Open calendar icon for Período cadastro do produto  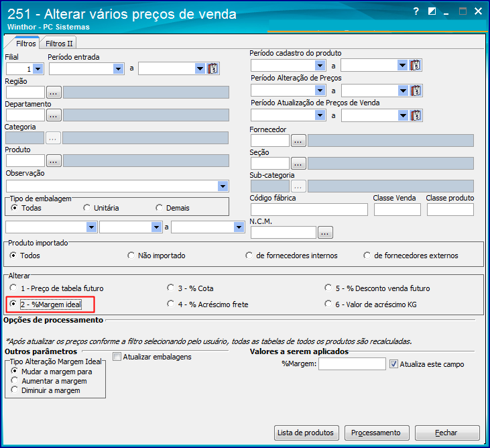tap(415, 65)
